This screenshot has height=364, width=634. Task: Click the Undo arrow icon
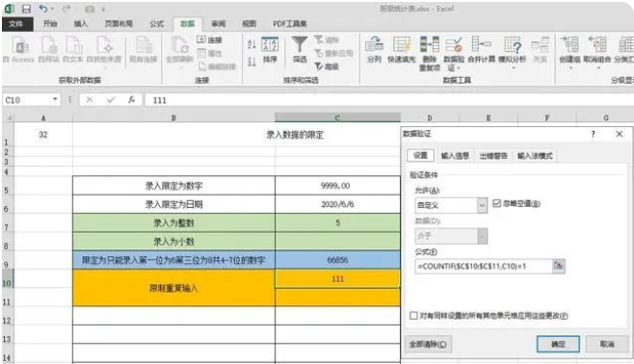click(x=43, y=9)
